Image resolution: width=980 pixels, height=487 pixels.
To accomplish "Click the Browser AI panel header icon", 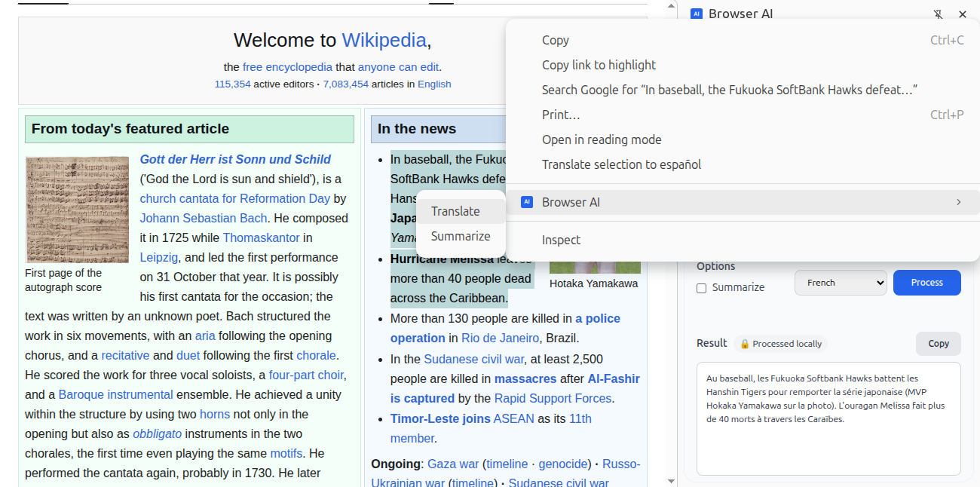I will click(697, 14).
